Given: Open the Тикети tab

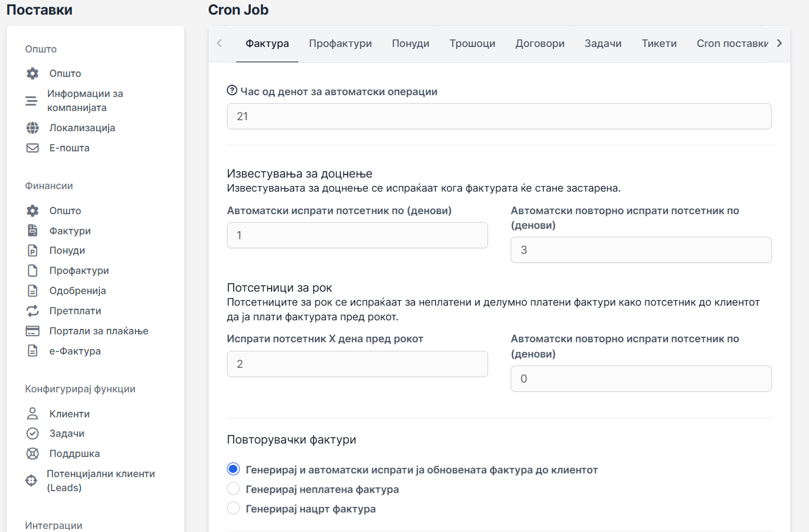Looking at the screenshot, I should coord(659,43).
